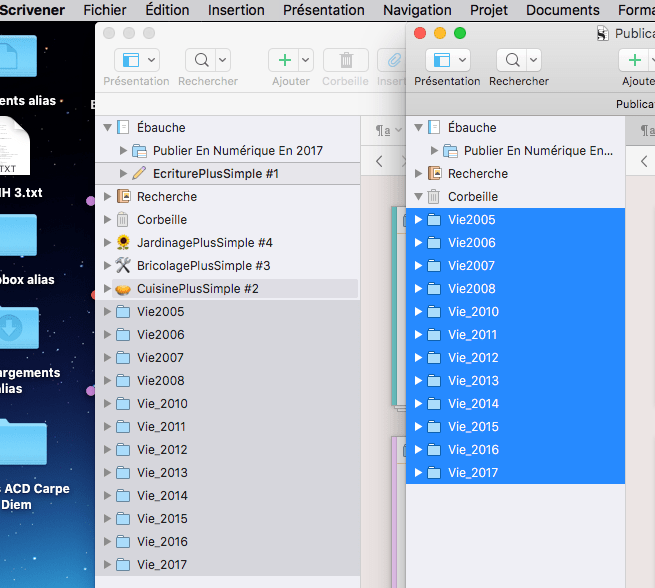Select Publier En Numérique En 2017 item

click(x=237, y=151)
